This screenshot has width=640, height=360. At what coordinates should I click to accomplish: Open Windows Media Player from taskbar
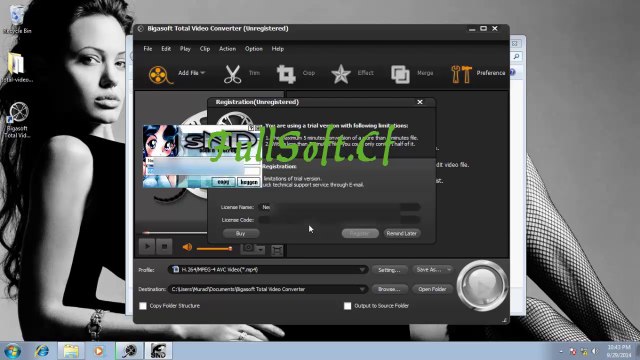coord(99,351)
